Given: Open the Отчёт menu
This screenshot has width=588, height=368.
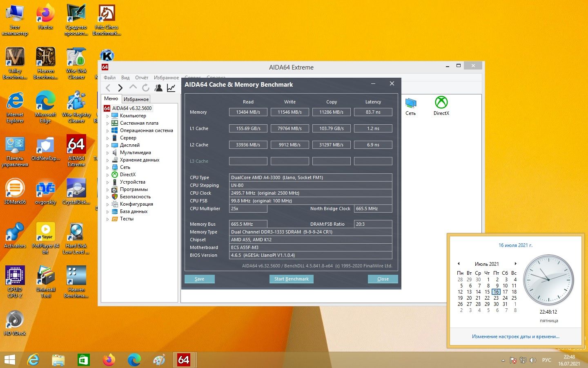Looking at the screenshot, I should (x=142, y=77).
